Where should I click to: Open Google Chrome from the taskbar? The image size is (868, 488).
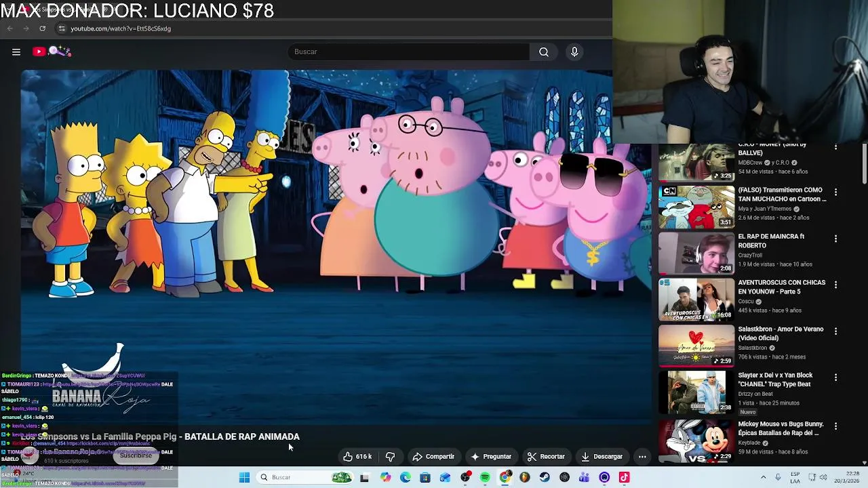pos(505,477)
